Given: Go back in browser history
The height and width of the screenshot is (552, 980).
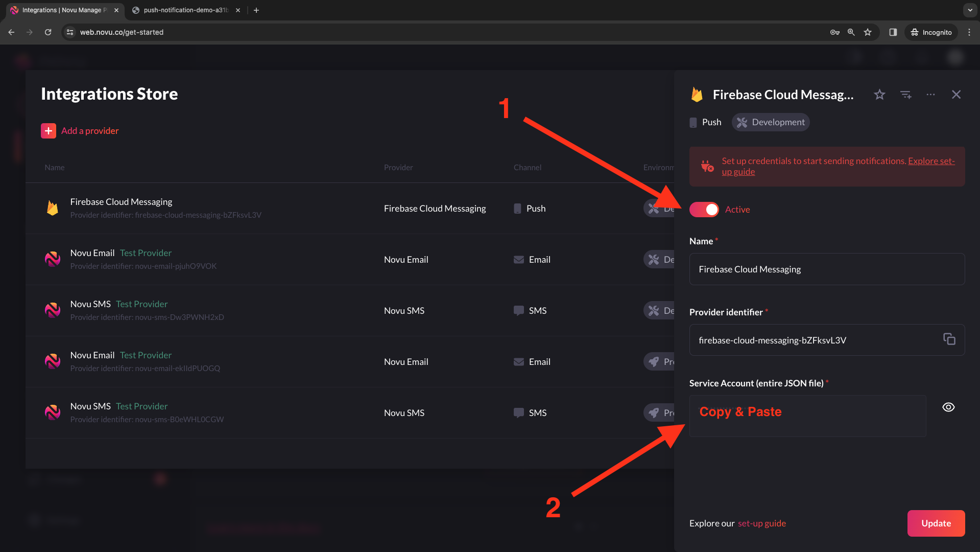Looking at the screenshot, I should click(x=11, y=32).
